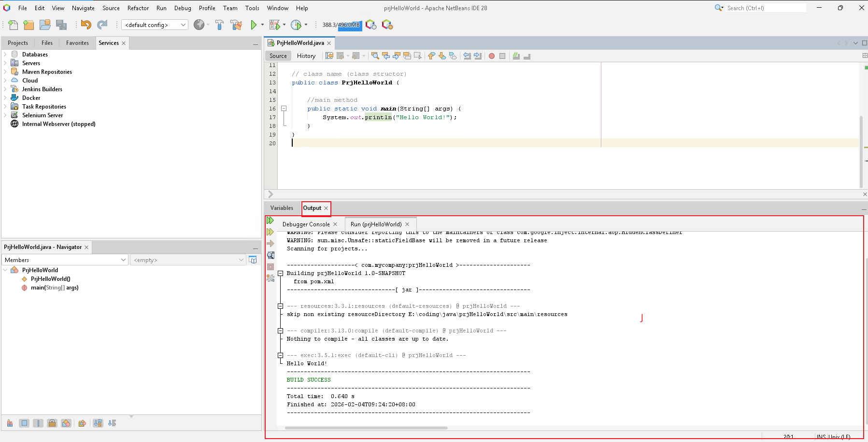
Task: Open the Tools menu
Action: (252, 8)
